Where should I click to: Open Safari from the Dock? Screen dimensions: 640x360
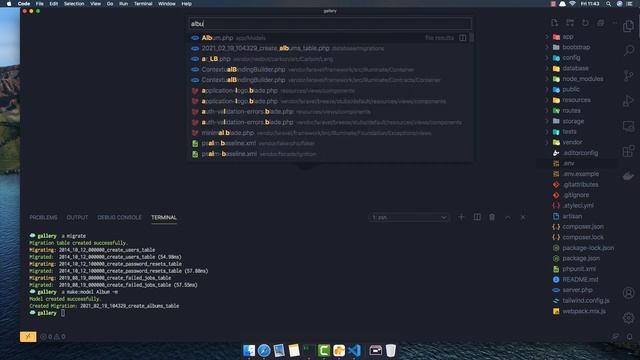point(264,350)
